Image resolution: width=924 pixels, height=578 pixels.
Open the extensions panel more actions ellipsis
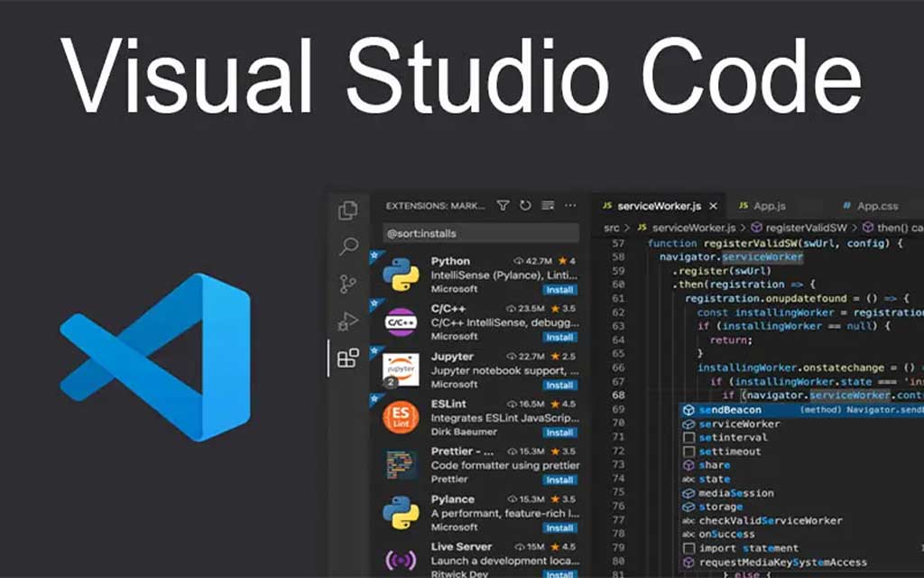548,206
